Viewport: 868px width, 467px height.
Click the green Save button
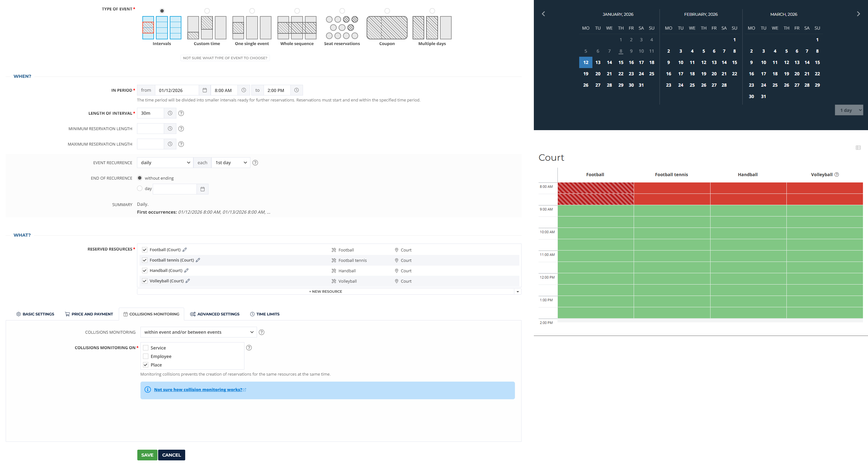coord(147,455)
